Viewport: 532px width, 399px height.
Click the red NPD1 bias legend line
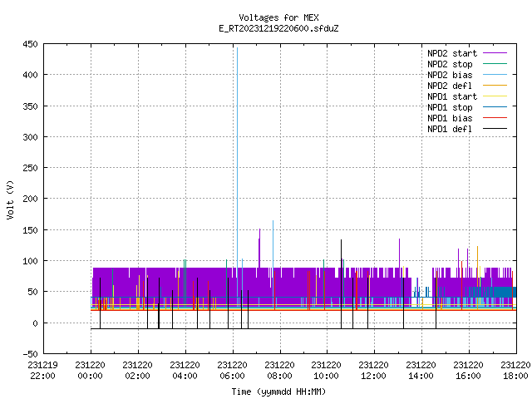pos(495,118)
